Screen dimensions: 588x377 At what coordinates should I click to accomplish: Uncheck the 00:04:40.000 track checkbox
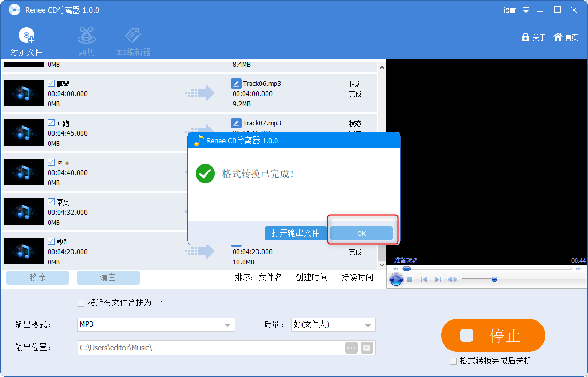click(51, 162)
